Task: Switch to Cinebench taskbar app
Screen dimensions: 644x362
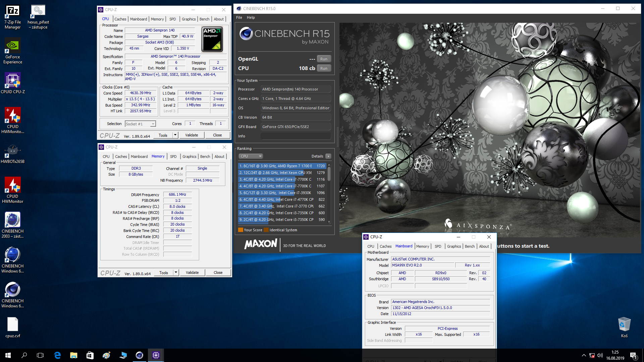Action: 139,355
